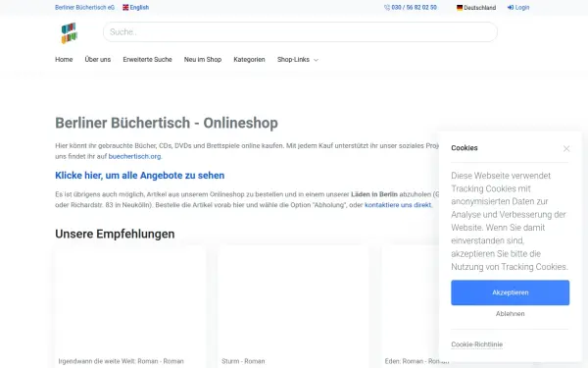Open Erweiterte Suche
This screenshot has width=588, height=368.
147,59
